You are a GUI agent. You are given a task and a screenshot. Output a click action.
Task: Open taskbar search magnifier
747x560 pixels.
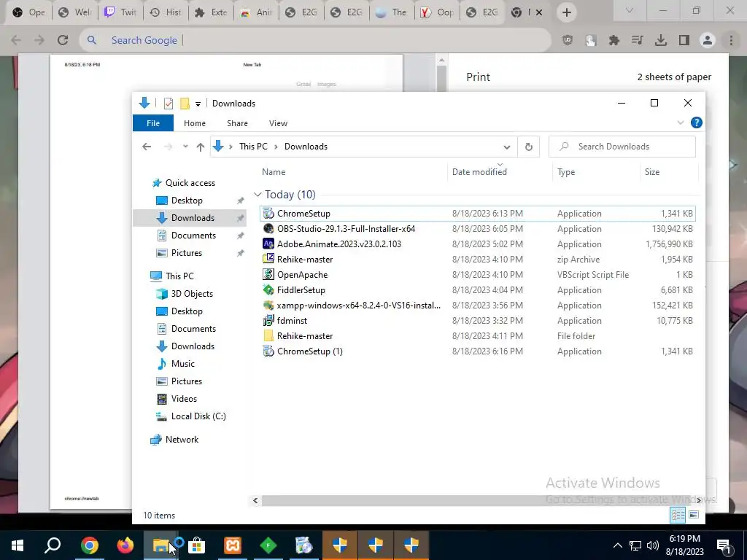click(x=53, y=545)
